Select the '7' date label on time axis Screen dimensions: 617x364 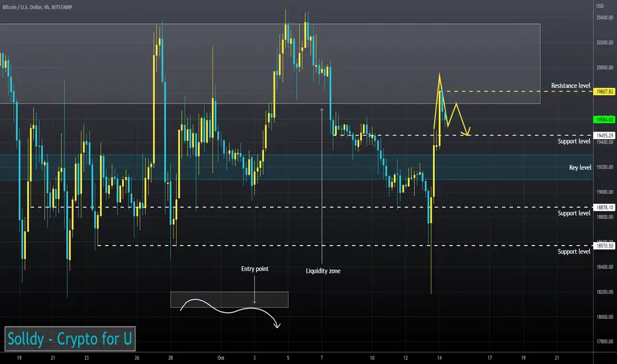click(322, 358)
